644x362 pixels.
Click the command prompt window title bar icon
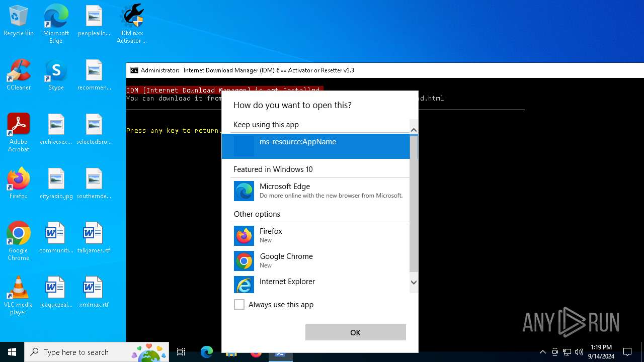pos(134,70)
